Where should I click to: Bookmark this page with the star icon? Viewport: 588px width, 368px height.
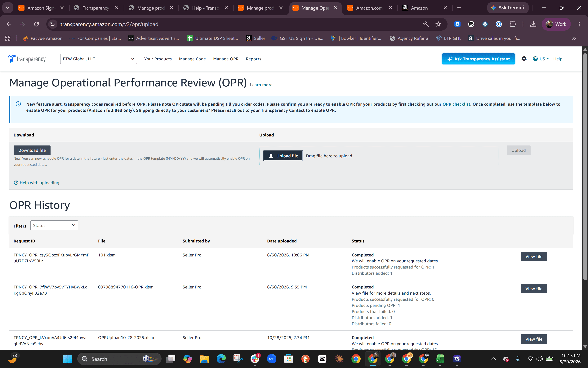pos(438,24)
